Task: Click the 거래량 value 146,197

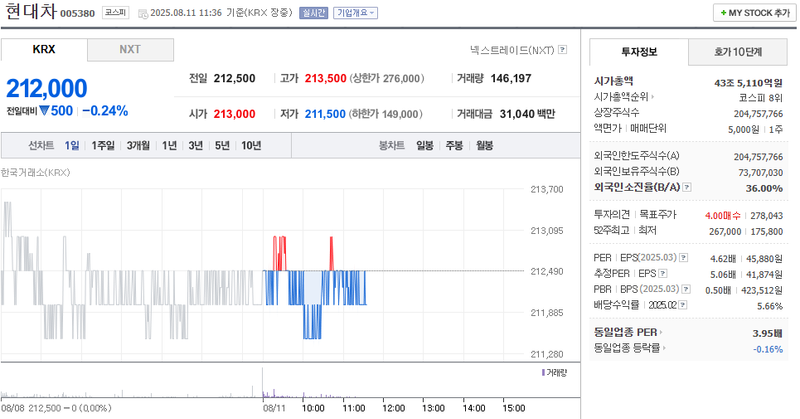Action: [511, 79]
